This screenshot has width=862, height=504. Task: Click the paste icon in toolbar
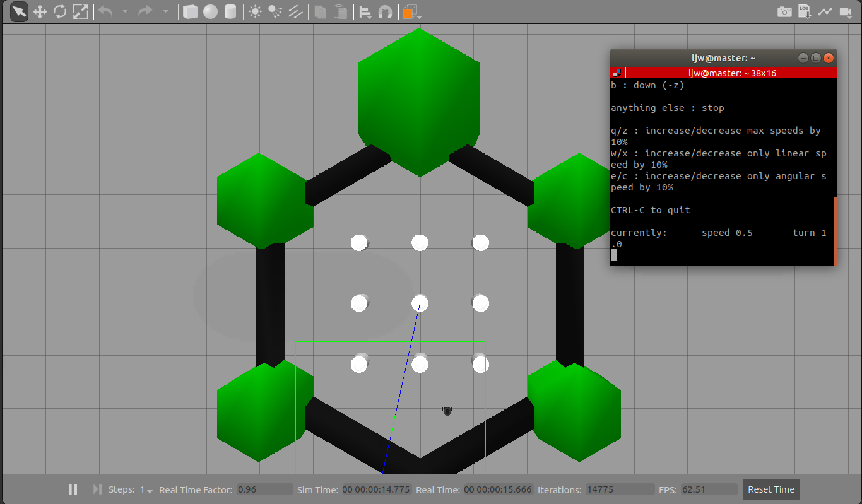(x=341, y=11)
